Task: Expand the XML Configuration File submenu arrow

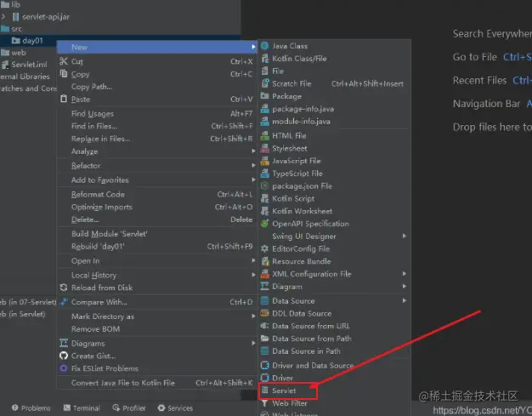Action: (x=404, y=273)
